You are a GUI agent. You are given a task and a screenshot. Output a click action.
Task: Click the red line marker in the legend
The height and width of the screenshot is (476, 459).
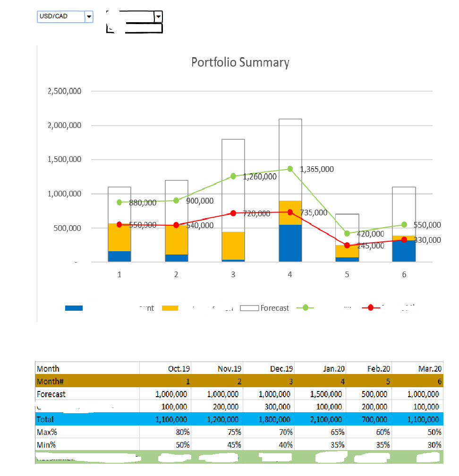click(371, 307)
